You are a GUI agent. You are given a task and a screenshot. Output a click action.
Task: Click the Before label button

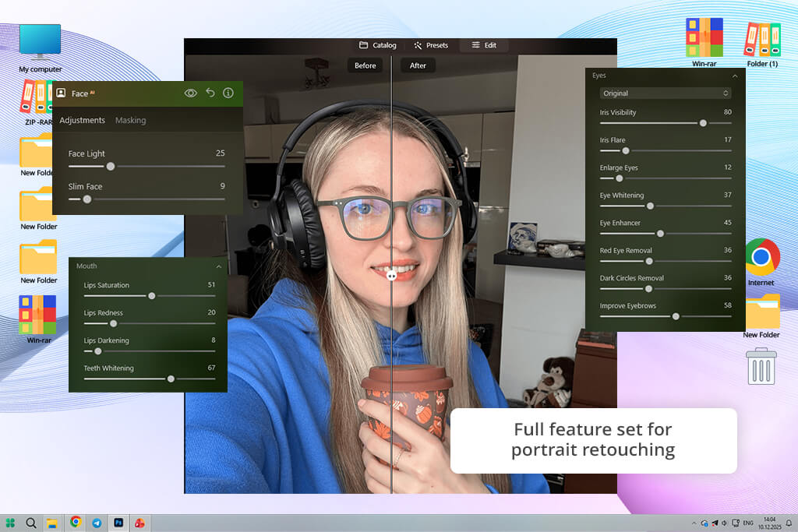[365, 65]
